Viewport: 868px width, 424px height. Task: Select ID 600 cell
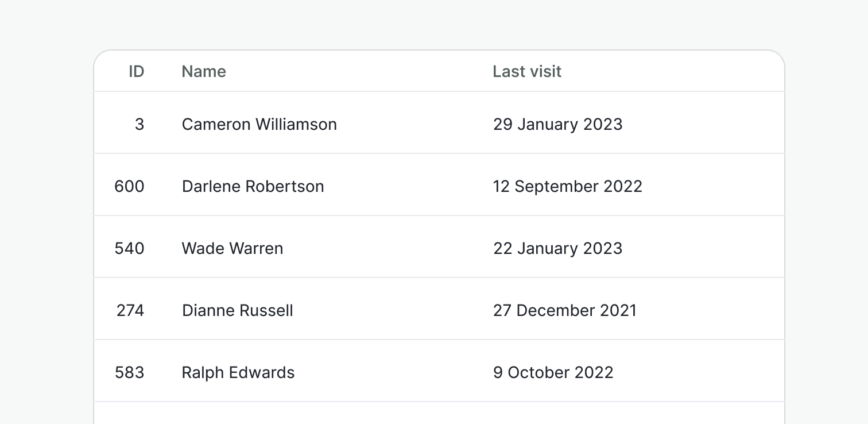tap(129, 186)
